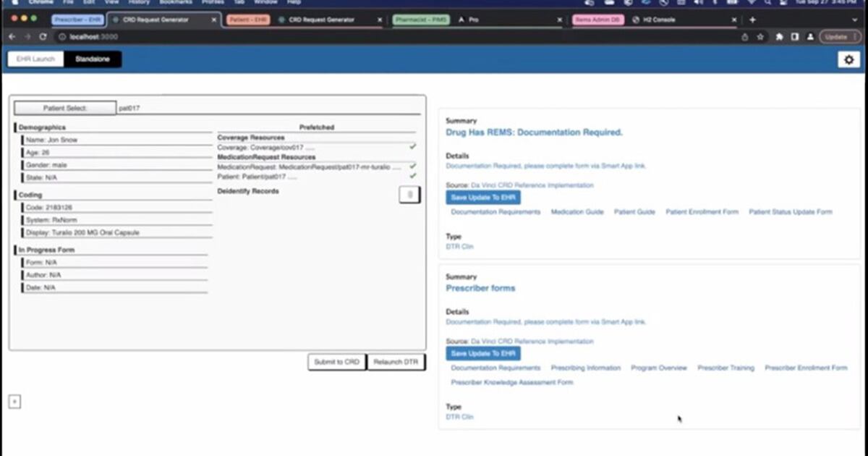Screen dimensions: 868x456
Task: Open the Prescriber Training link
Action: tap(726, 368)
